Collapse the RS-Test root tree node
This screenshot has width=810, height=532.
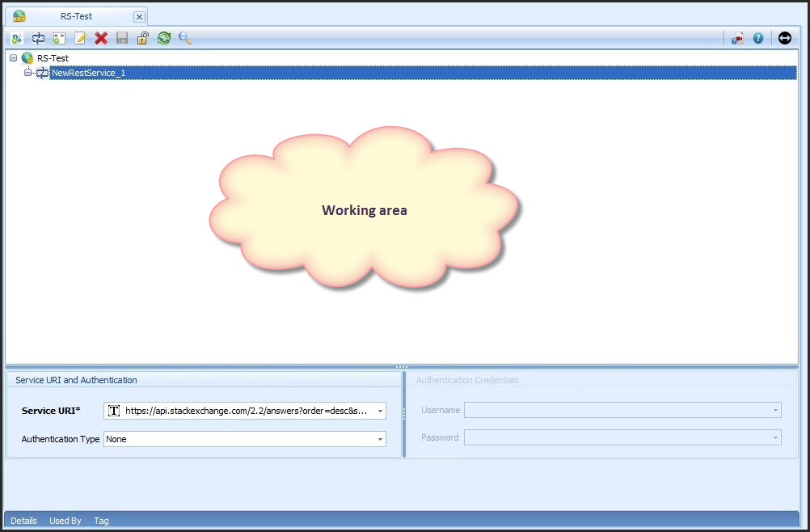tap(14, 58)
